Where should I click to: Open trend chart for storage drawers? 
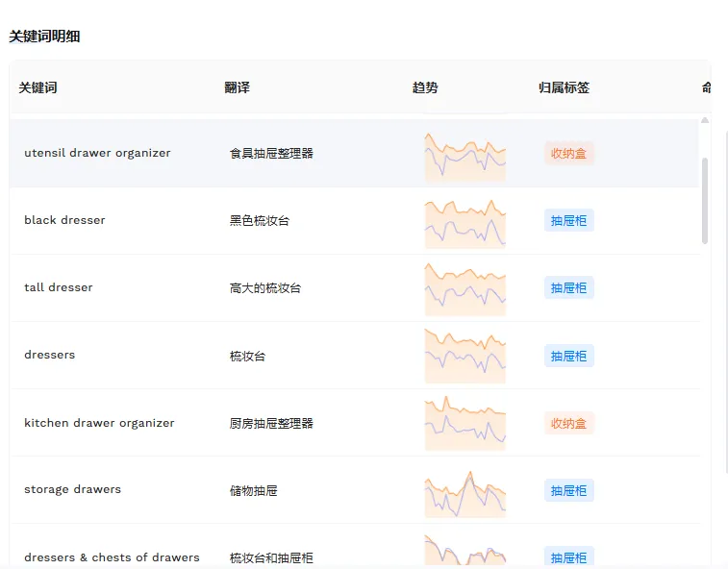[464, 494]
